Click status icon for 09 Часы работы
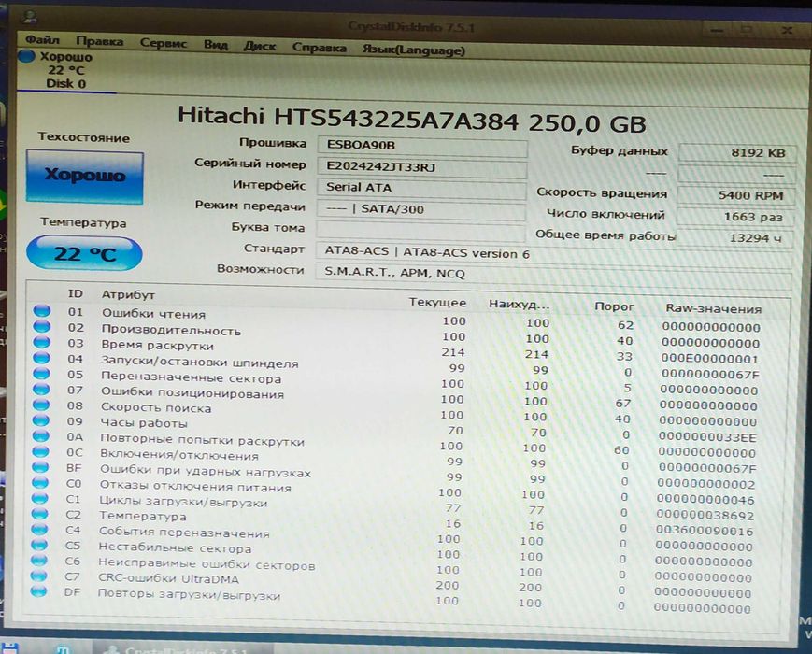 (x=40, y=419)
